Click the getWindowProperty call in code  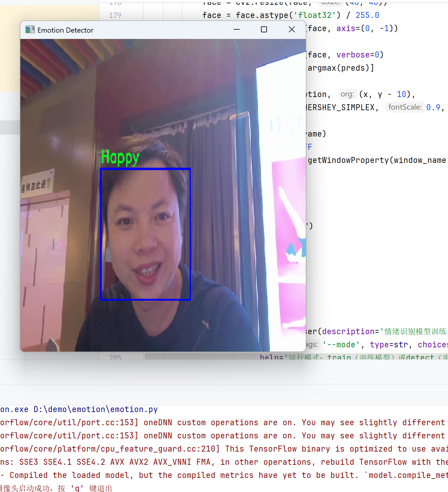coord(348,160)
